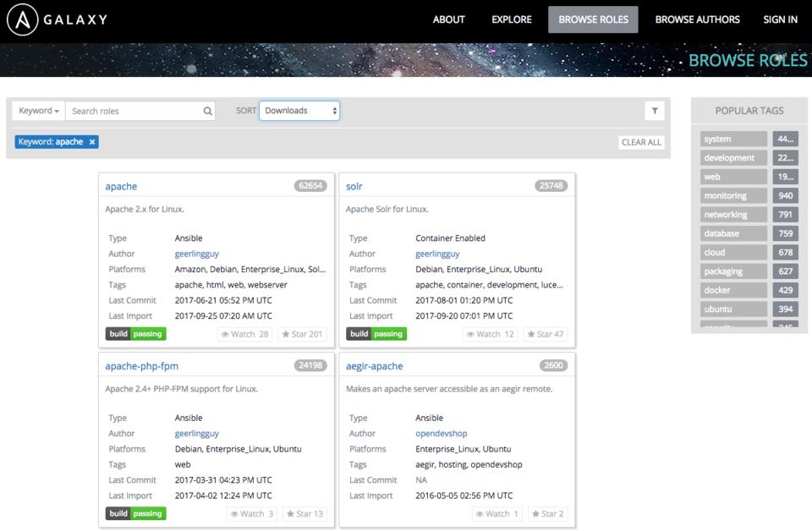The width and height of the screenshot is (812, 531).
Task: Open the filter funnel icon
Action: 654,111
